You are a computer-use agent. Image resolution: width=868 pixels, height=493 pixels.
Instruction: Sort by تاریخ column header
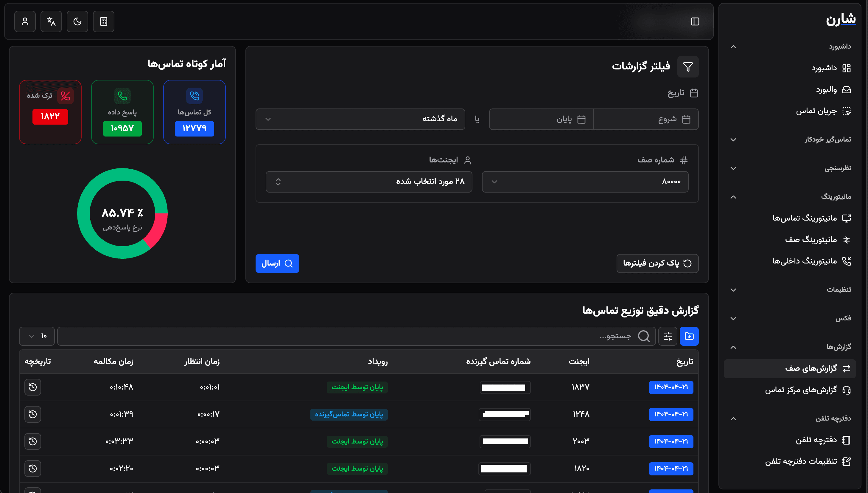pyautogui.click(x=685, y=362)
